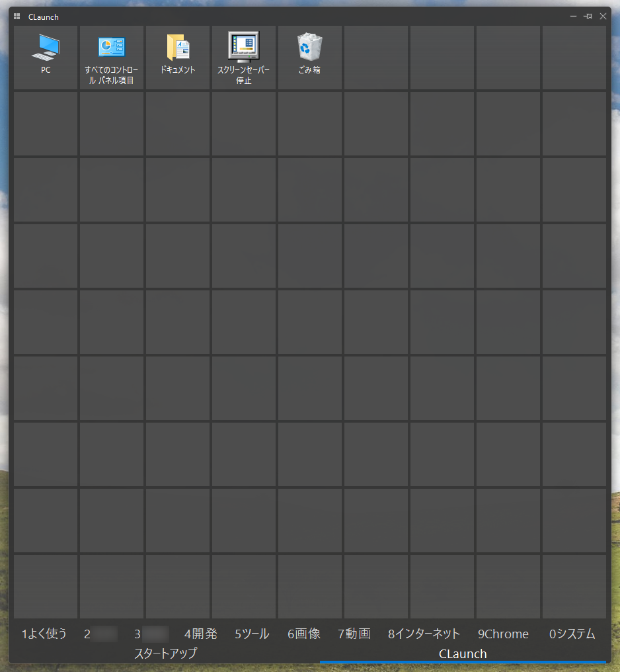Click the CLaunch tab at the bottom
This screenshot has height=672, width=620.
coord(463,653)
